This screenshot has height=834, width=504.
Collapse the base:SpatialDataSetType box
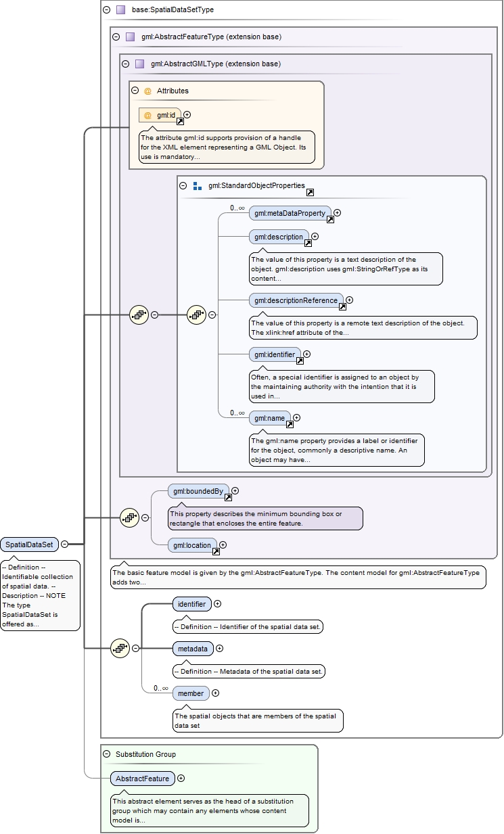[x=107, y=9]
